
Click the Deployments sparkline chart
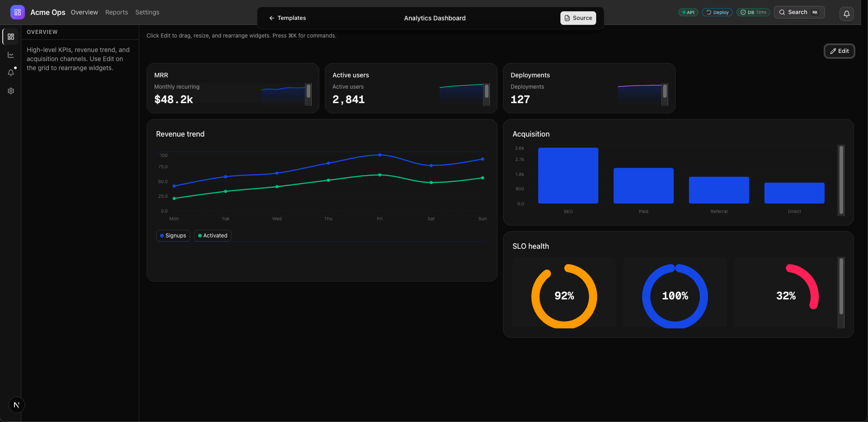pyautogui.click(x=639, y=95)
